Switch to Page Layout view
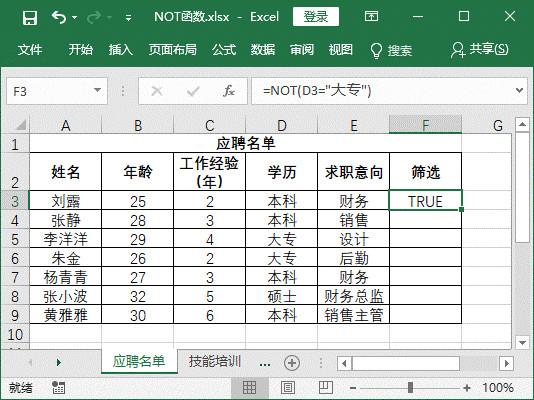 click(x=288, y=387)
